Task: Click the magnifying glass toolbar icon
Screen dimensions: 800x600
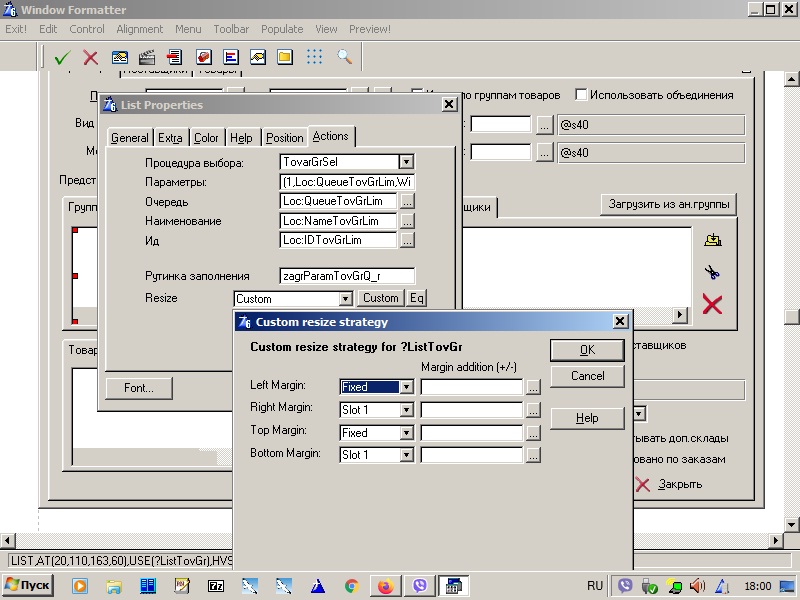Action: tap(344, 57)
